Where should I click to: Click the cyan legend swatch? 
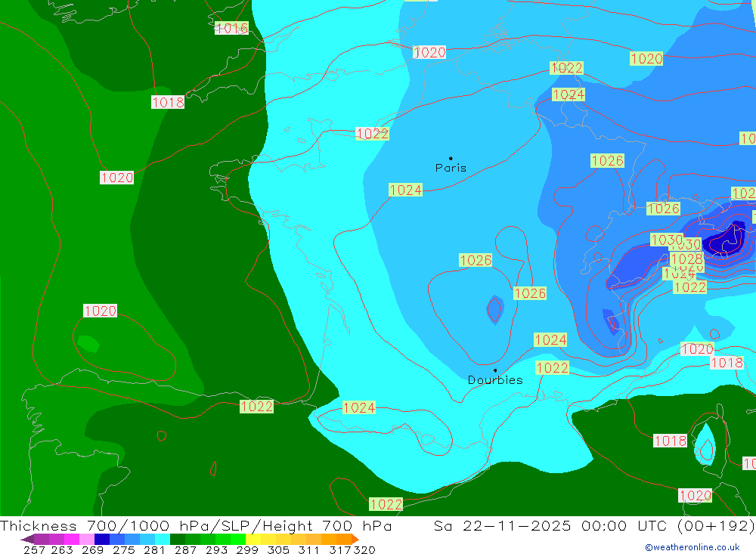coord(163,539)
